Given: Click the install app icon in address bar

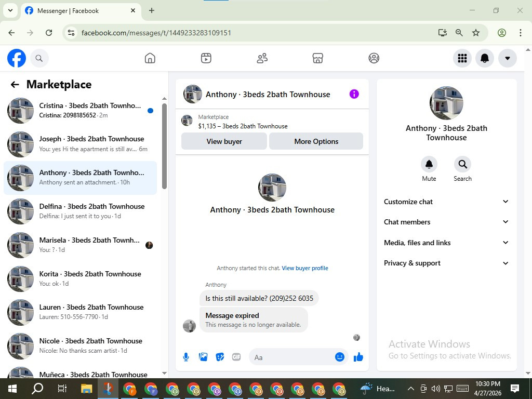Looking at the screenshot, I should pos(442,33).
